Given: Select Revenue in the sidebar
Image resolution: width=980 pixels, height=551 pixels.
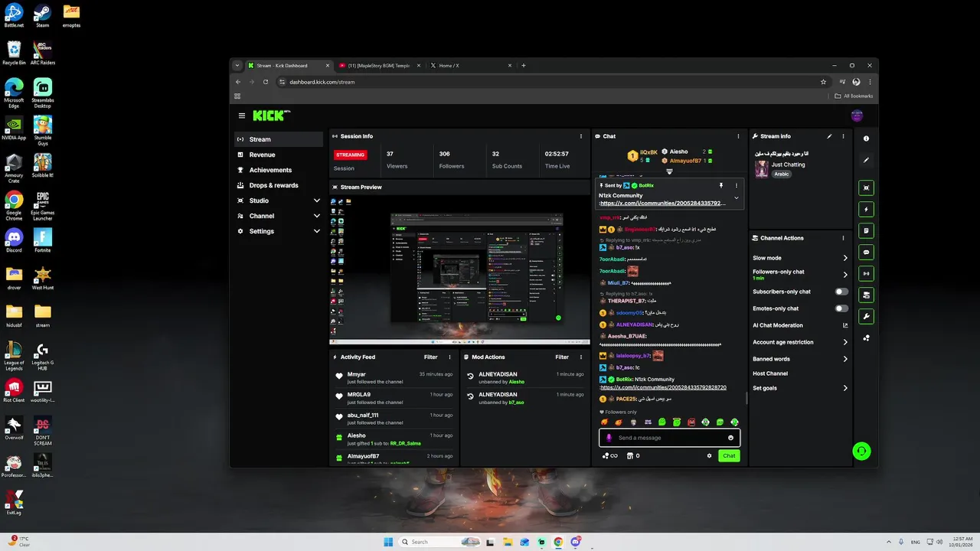Looking at the screenshot, I should 279,155.
